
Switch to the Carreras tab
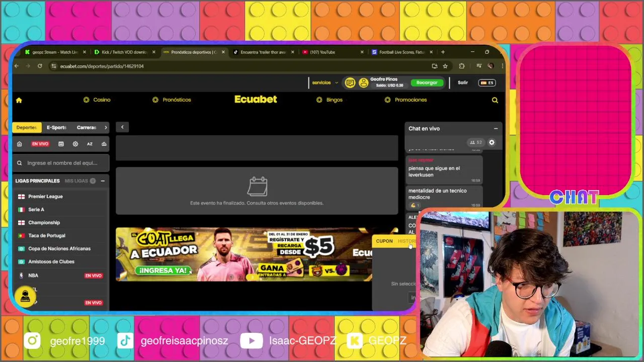tap(87, 128)
